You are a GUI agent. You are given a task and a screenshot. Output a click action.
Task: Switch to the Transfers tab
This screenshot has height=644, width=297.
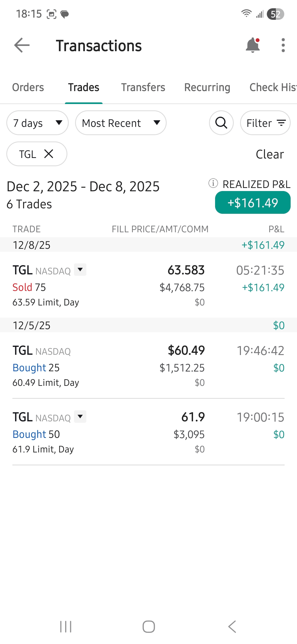(143, 88)
